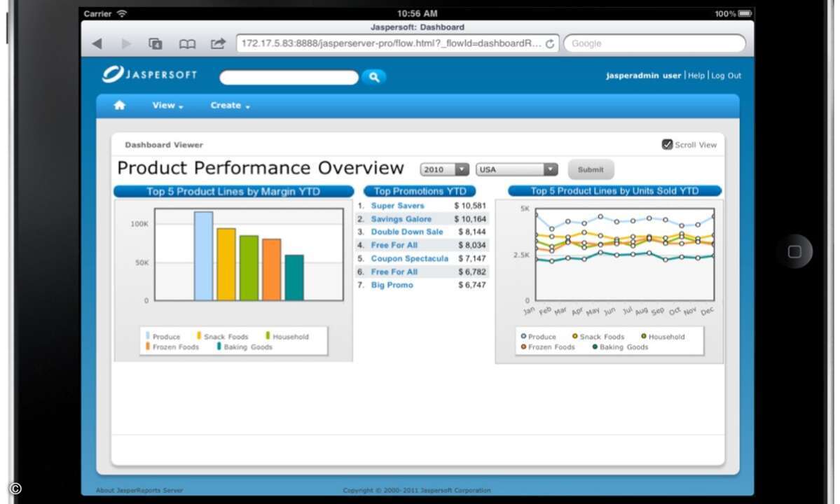
Task: Click Household swatch in bar chart legend
Action: click(268, 336)
